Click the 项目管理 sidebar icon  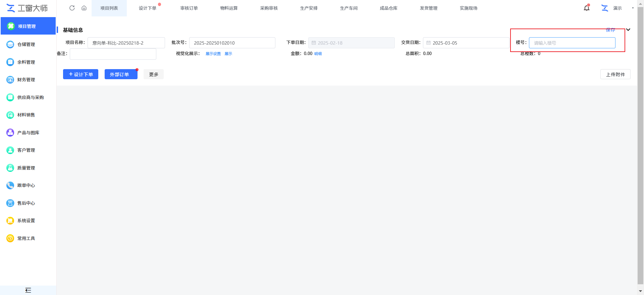pos(11,26)
